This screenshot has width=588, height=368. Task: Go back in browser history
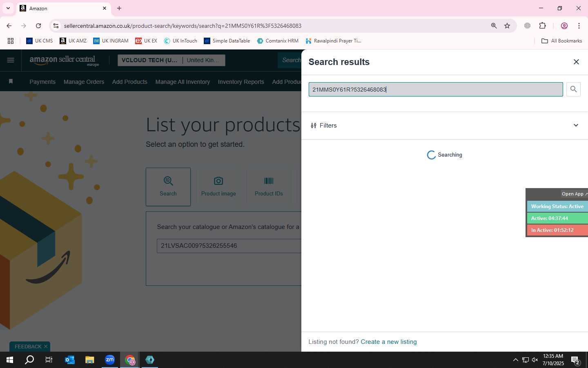click(9, 26)
